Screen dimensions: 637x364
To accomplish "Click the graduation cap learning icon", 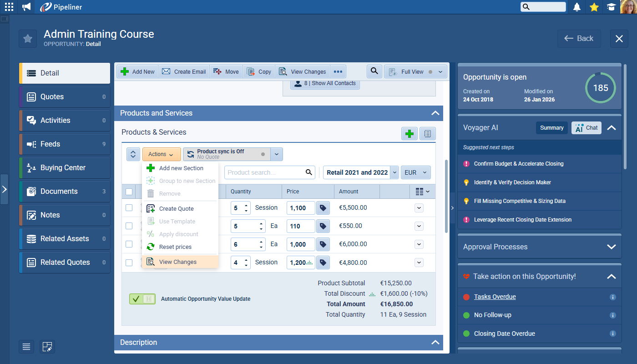I will tap(611, 7).
